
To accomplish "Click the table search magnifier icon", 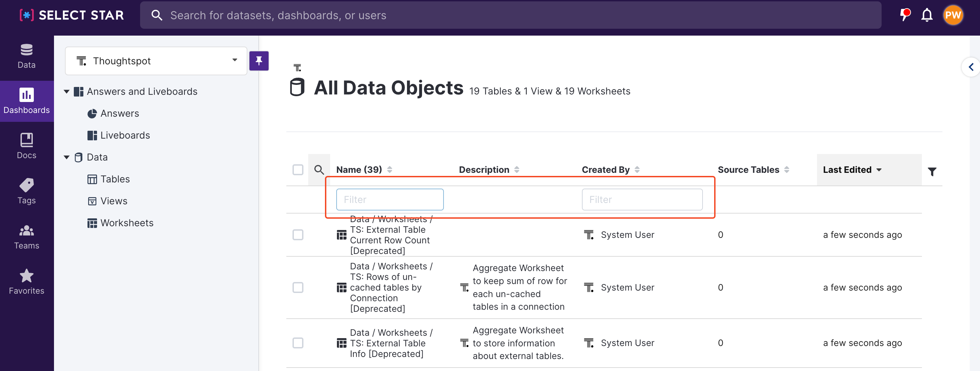I will tap(319, 169).
